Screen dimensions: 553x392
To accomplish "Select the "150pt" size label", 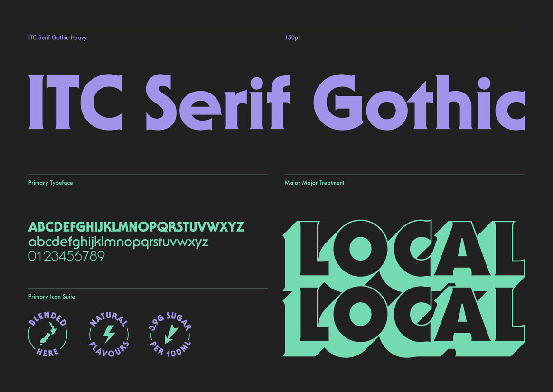I will click(292, 37).
